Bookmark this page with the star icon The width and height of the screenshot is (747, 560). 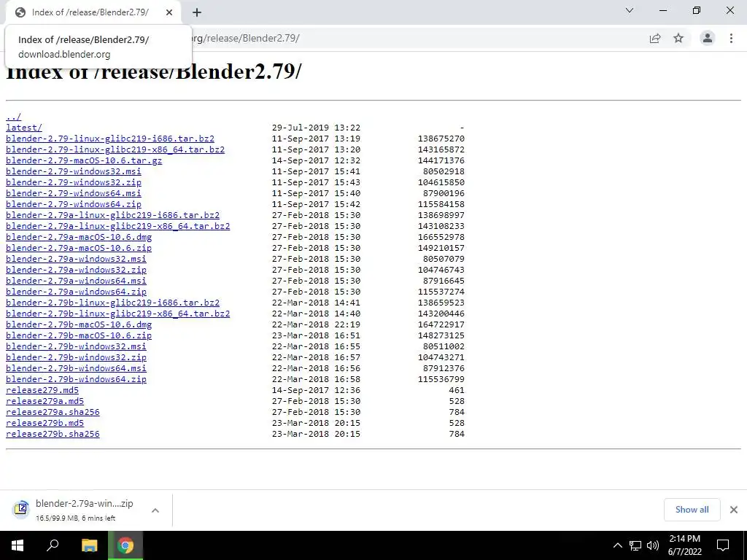coord(678,38)
